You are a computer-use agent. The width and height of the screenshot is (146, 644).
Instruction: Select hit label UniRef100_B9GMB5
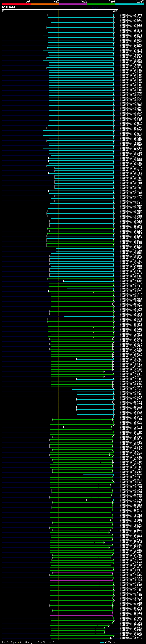click(x=131, y=58)
